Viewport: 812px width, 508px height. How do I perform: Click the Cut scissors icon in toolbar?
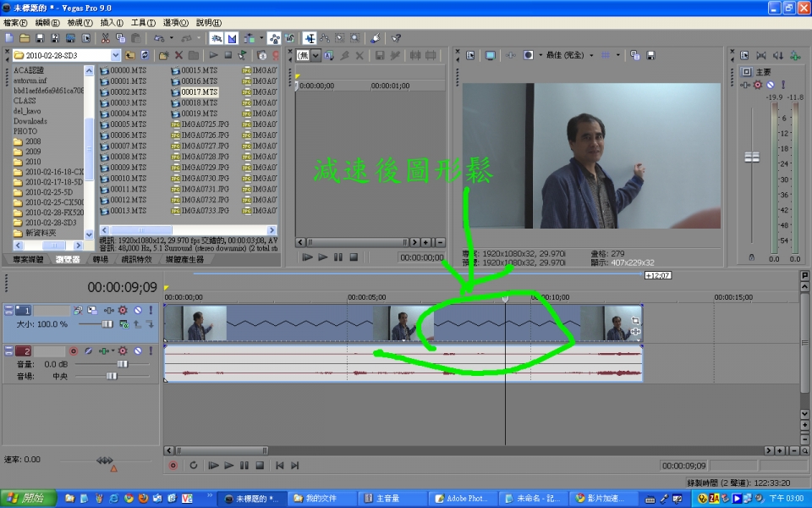(x=105, y=38)
